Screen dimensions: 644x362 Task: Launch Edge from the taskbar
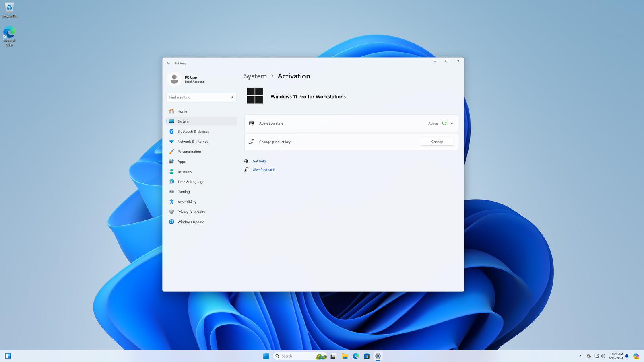(356, 356)
